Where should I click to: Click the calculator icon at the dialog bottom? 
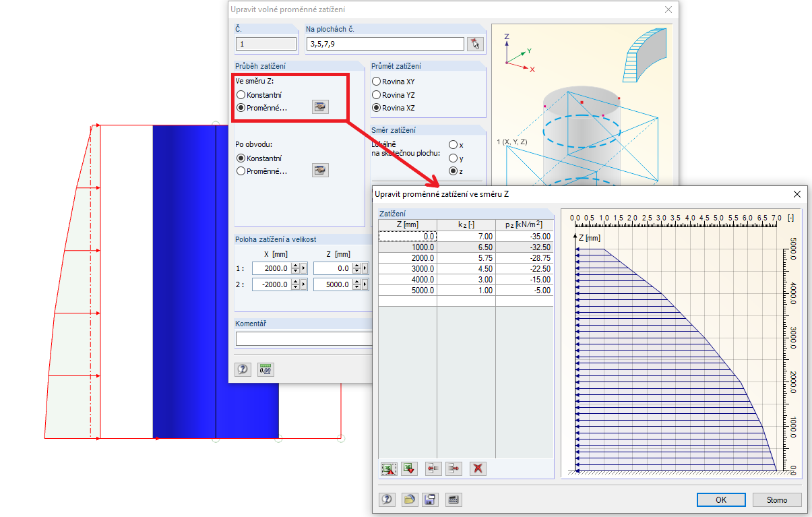[454, 499]
